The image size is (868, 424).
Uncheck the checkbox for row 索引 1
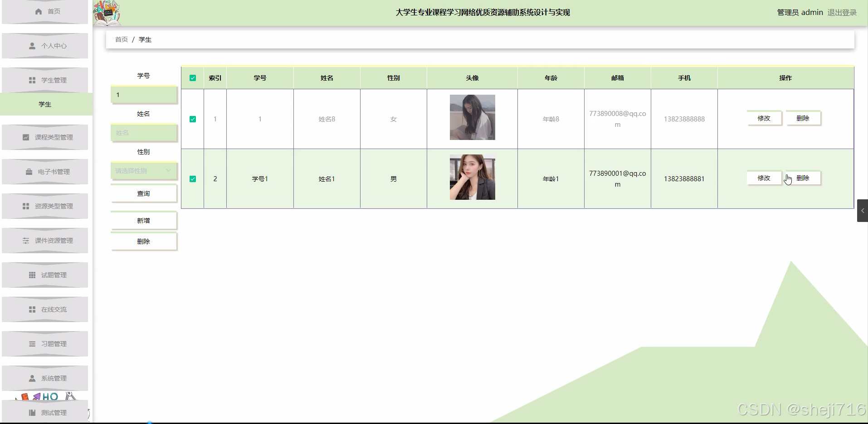point(193,119)
